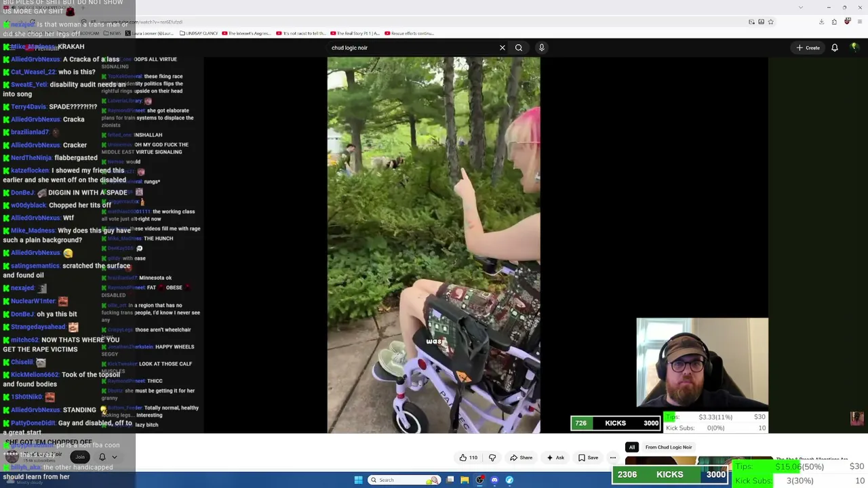The height and width of the screenshot is (488, 868).
Task: Open Discord from the taskbar
Action: (494, 480)
